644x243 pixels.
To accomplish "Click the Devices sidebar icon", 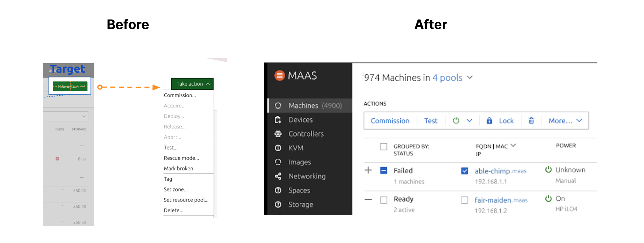I will (x=278, y=120).
